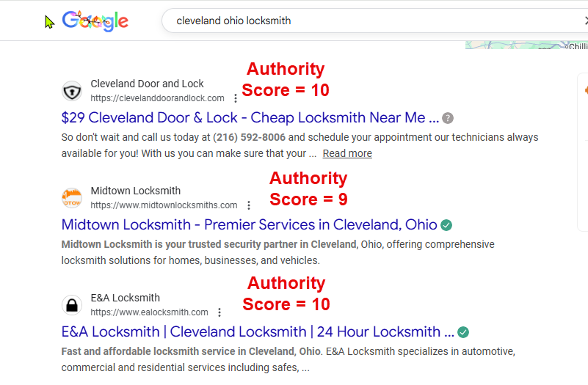Click the E&A Locksmith padlock favicon
The height and width of the screenshot is (385, 588).
tap(72, 305)
